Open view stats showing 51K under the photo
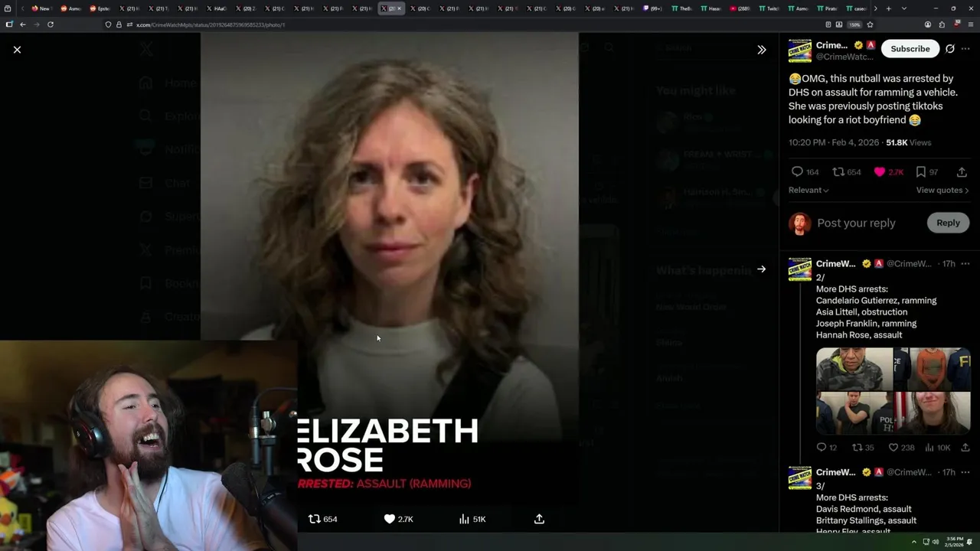Screen dimensions: 980x551 click(472, 519)
